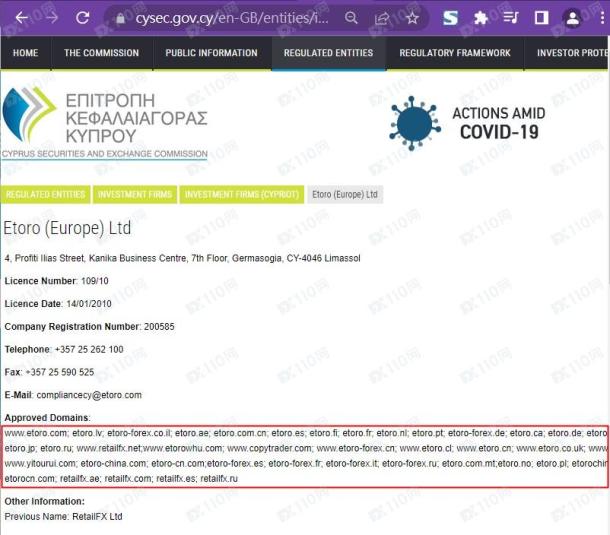Viewport: 610px width, 535px height.
Task: Click the zoom magnifier icon in address bar
Action: point(351,18)
